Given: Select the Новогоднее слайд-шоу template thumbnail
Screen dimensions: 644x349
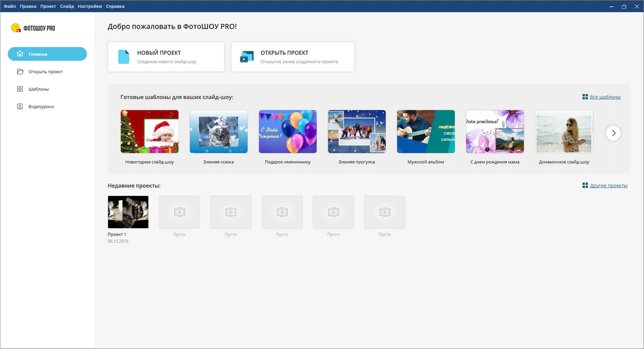Looking at the screenshot, I should [149, 131].
